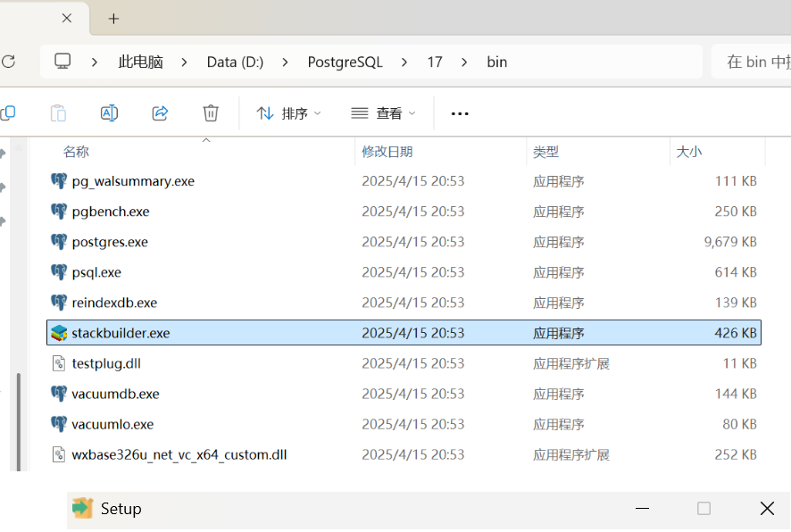Expand chevron after PostgreSQL in address bar
791x532 pixels.
pos(404,62)
